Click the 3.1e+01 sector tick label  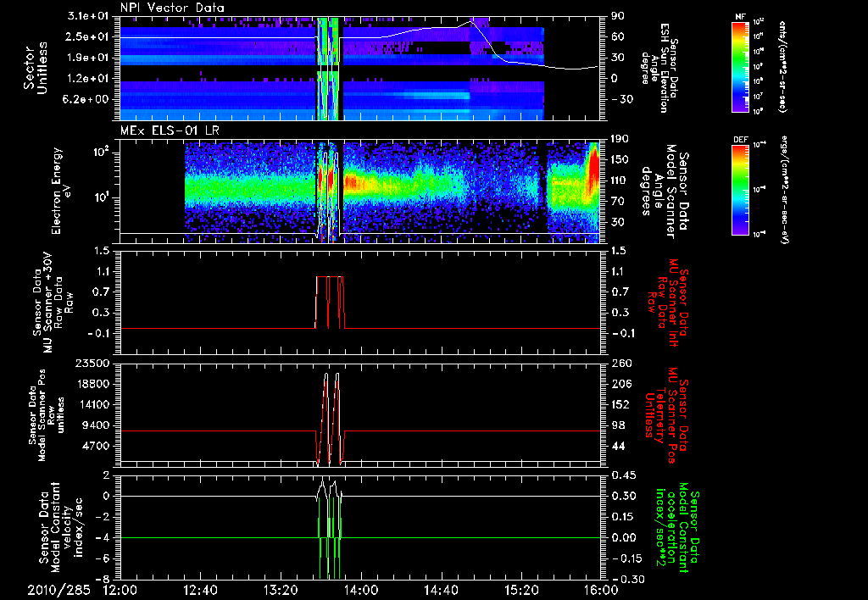click(88, 16)
